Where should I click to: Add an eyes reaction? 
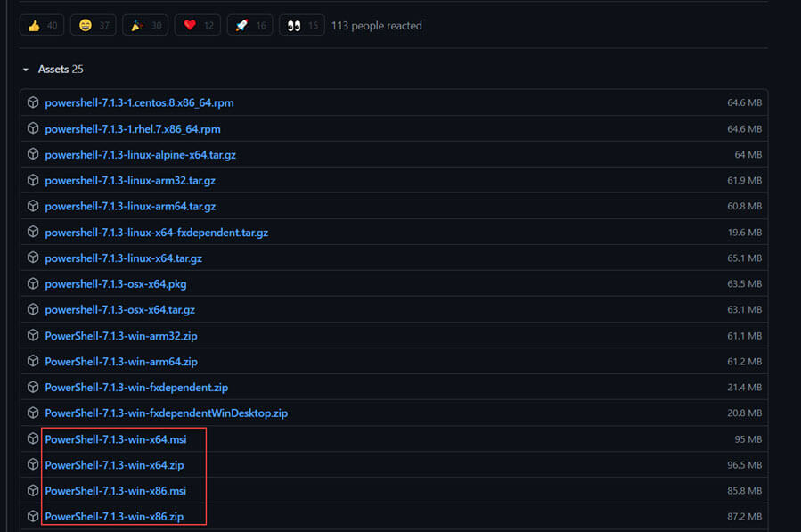tap(302, 25)
